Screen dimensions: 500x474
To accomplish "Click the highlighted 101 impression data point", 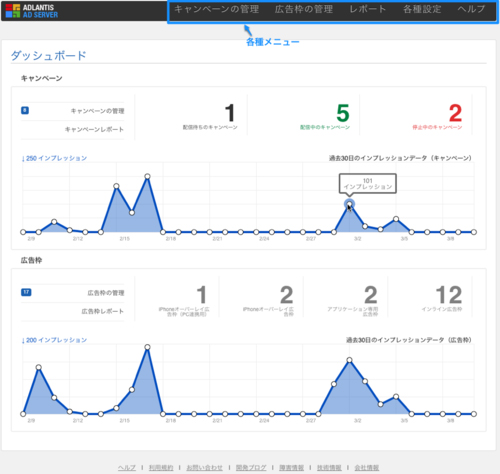I will tap(349, 204).
